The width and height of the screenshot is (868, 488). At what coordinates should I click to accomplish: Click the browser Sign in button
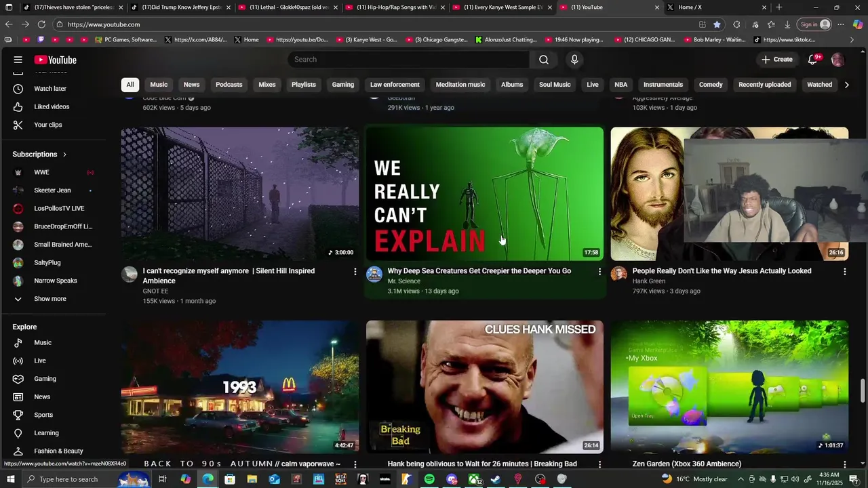tap(814, 24)
